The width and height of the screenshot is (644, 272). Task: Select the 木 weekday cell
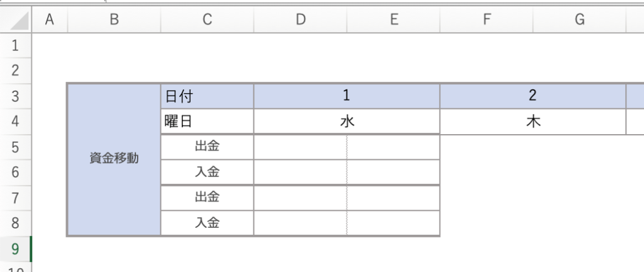pos(533,122)
